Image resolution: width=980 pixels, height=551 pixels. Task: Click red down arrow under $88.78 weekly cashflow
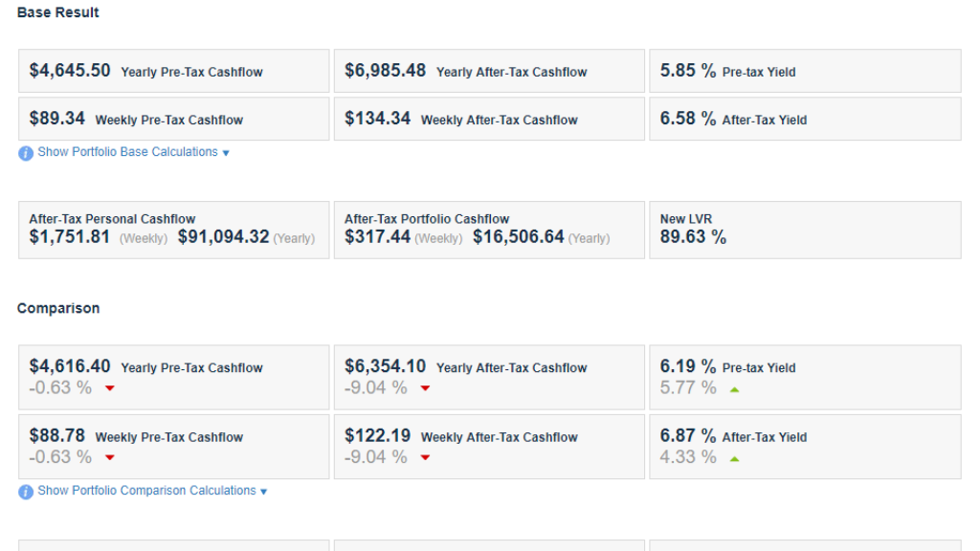(110, 458)
